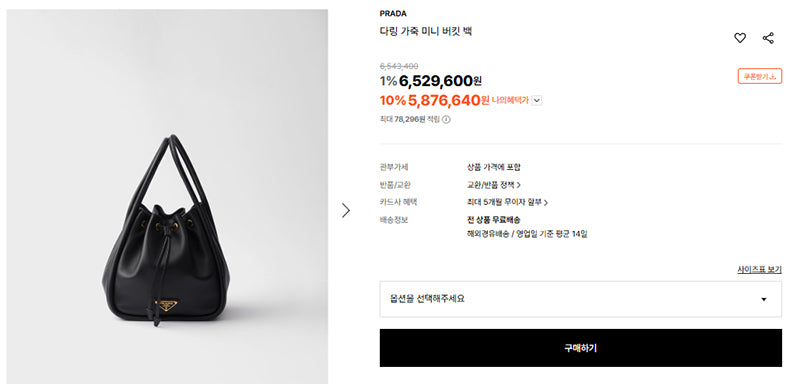Add the bag to wishlist with heart icon
The image size is (800, 384).
(740, 38)
